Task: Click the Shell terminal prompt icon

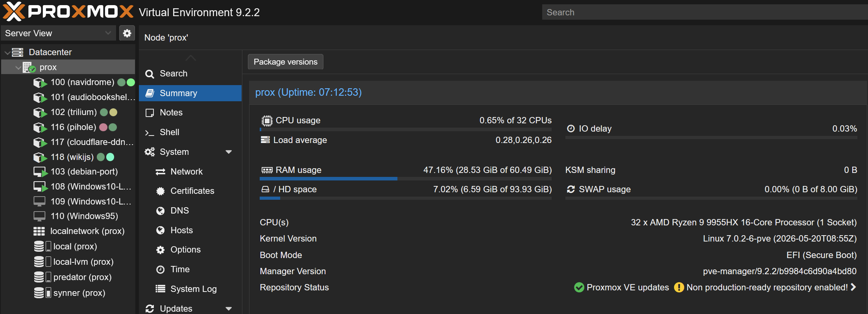Action: pyautogui.click(x=150, y=133)
